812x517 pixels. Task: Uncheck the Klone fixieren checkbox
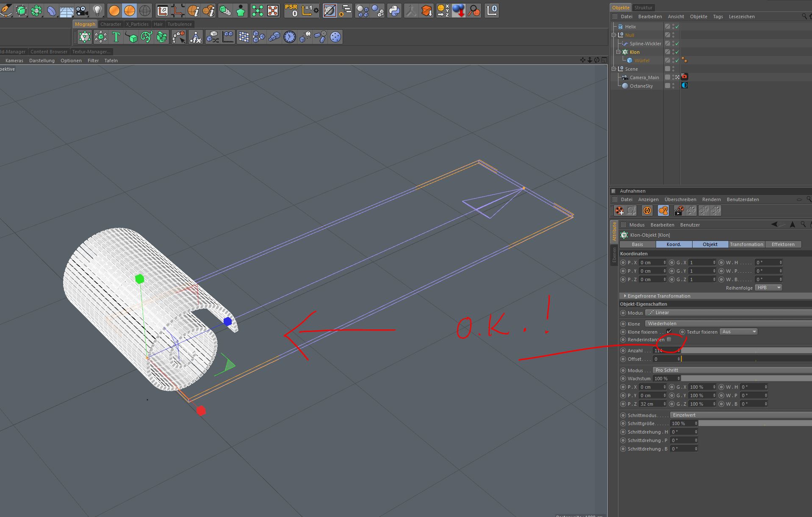(x=669, y=332)
